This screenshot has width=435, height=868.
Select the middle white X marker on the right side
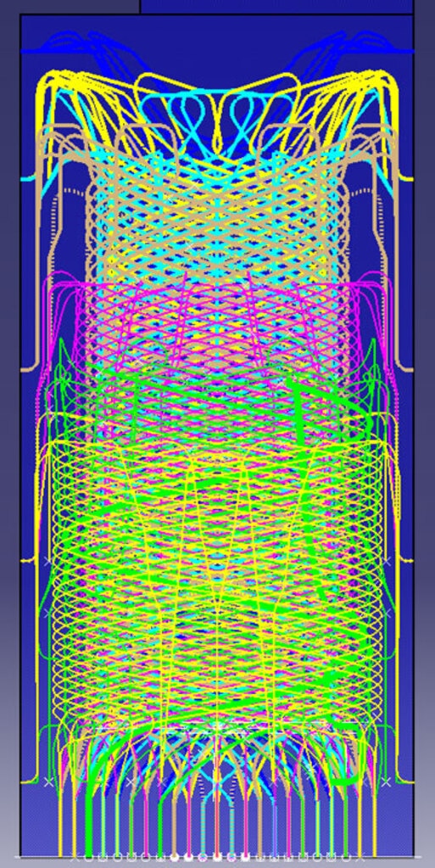(x=387, y=613)
